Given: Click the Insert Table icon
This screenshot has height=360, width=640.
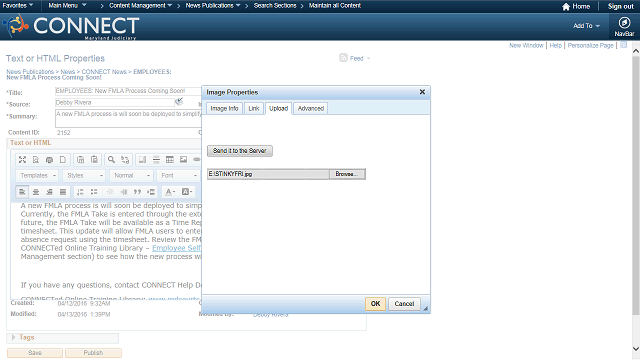Looking at the screenshot, I should (170, 160).
